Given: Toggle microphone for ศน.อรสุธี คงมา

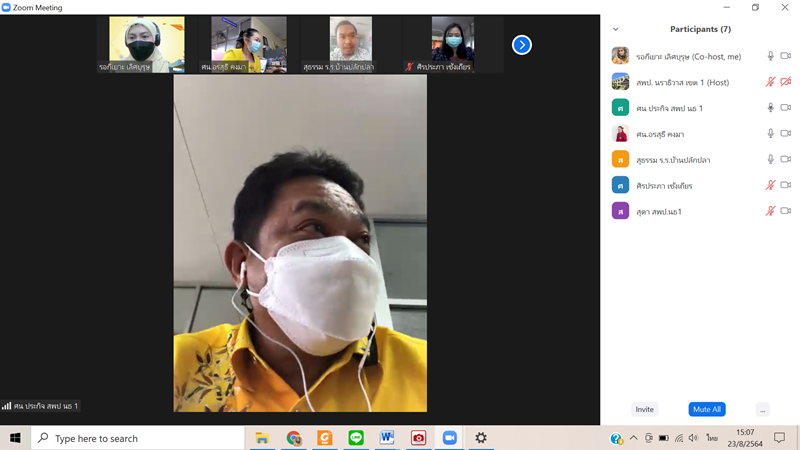Looking at the screenshot, I should coord(770,134).
